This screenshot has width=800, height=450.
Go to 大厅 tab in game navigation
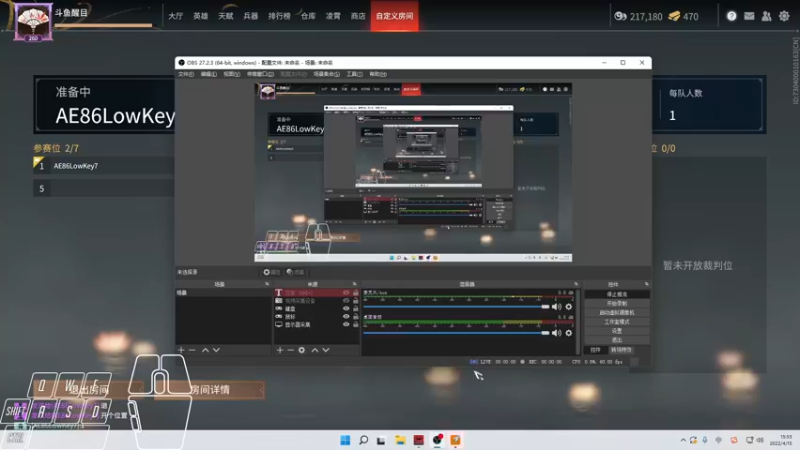tap(176, 16)
